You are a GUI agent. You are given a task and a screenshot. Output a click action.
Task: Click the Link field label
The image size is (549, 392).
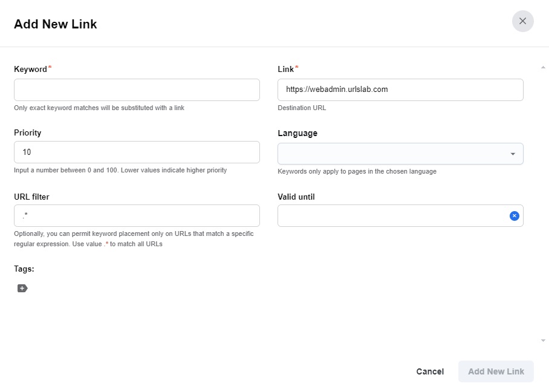(x=286, y=69)
